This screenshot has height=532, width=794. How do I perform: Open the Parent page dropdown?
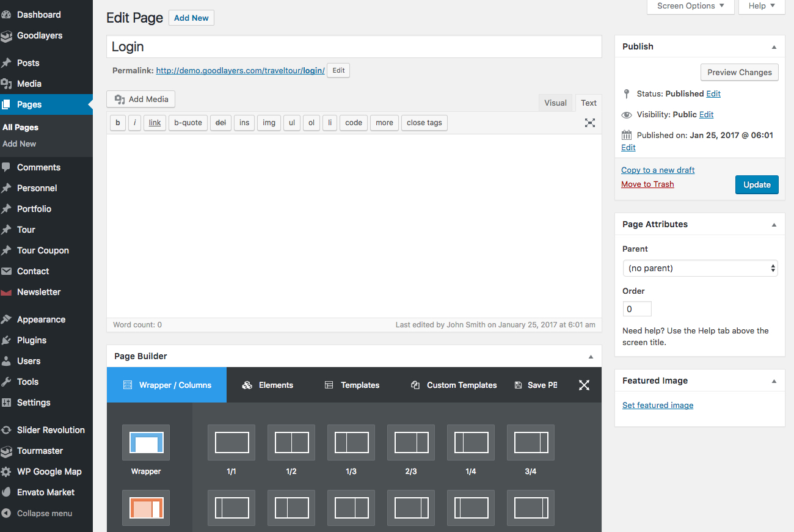click(x=699, y=268)
